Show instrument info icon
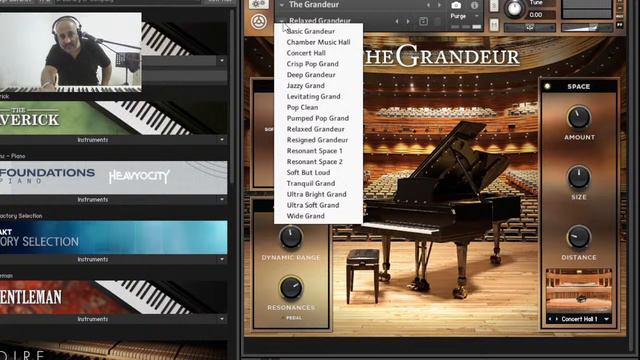640x360 pixels. 474,5
